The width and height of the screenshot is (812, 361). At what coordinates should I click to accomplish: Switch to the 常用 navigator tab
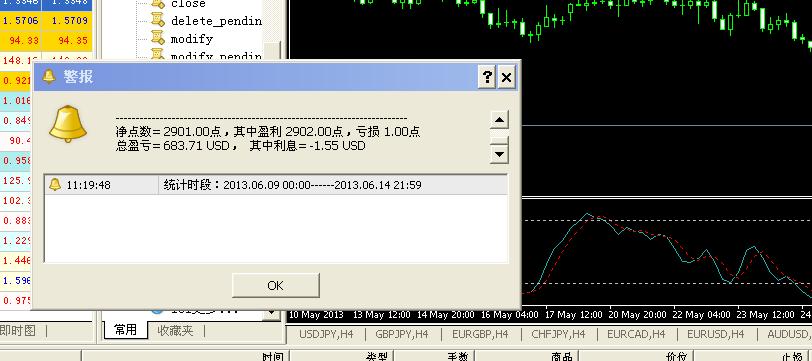[x=125, y=330]
